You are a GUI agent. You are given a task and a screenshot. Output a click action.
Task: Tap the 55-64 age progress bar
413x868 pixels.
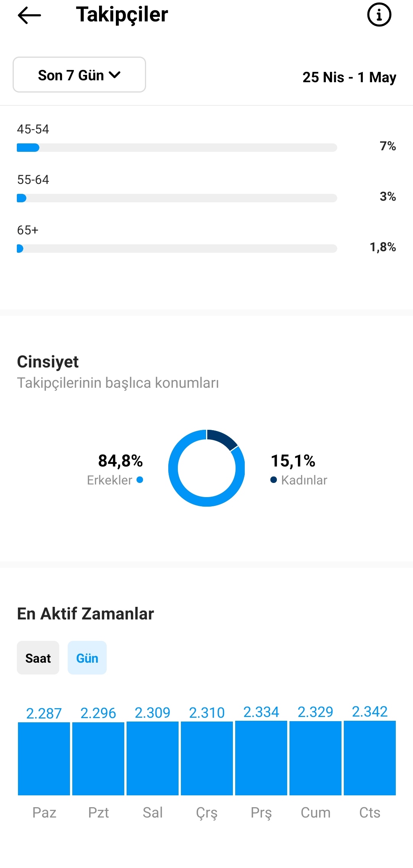177,198
